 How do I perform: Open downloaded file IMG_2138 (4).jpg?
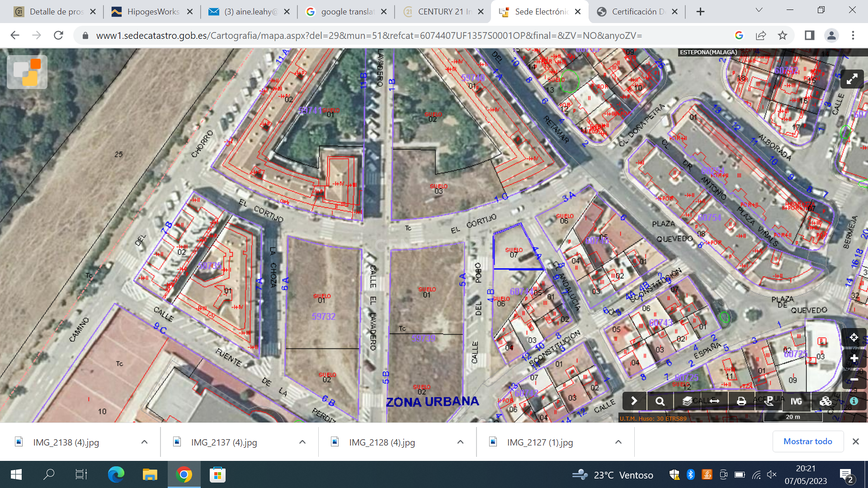[66, 442]
